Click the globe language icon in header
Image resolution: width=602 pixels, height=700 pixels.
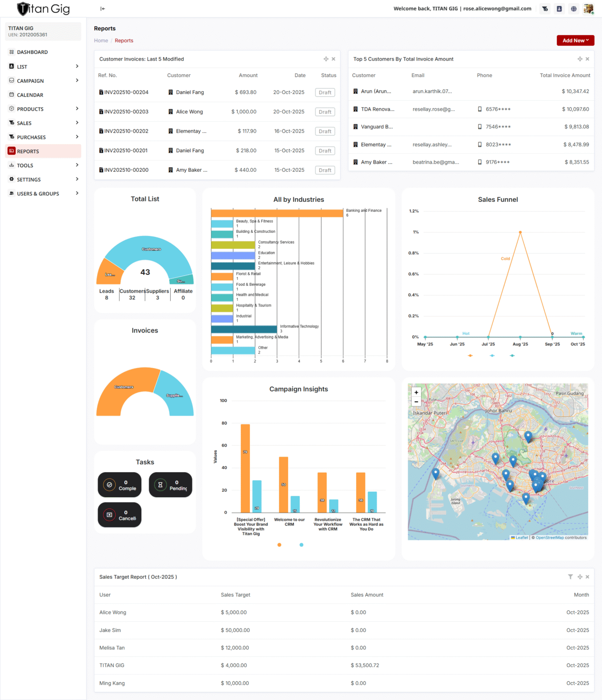coord(574,9)
